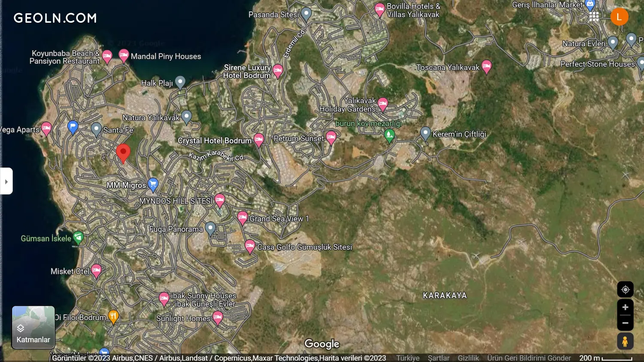Zoom out with the minus button
Image resolution: width=644 pixels, height=362 pixels.
pyautogui.click(x=625, y=323)
